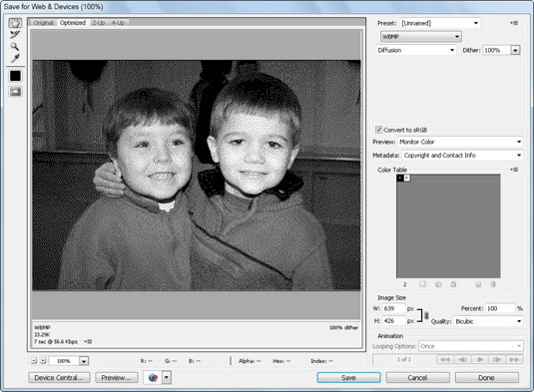The image size is (534, 392).
Task: Click the browser preview icon
Action: click(x=153, y=378)
